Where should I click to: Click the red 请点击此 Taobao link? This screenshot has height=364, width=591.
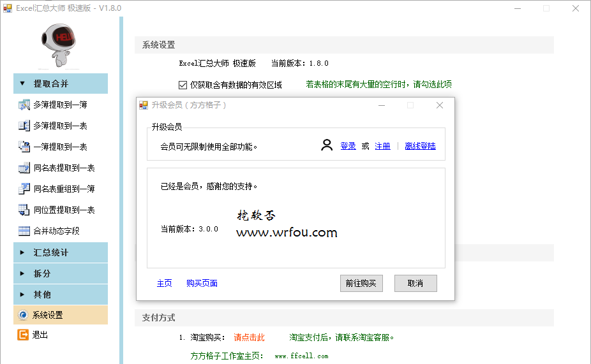249,338
